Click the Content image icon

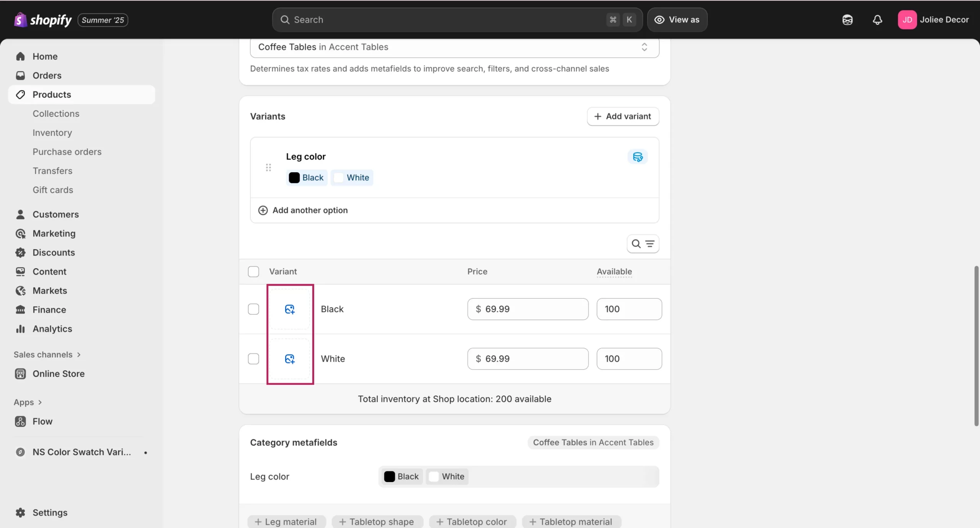(x=20, y=271)
